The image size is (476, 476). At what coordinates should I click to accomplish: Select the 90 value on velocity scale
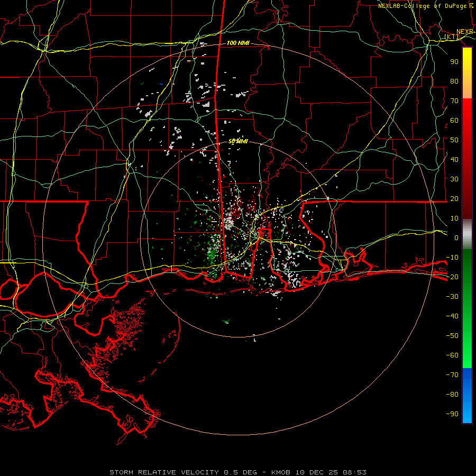(454, 62)
